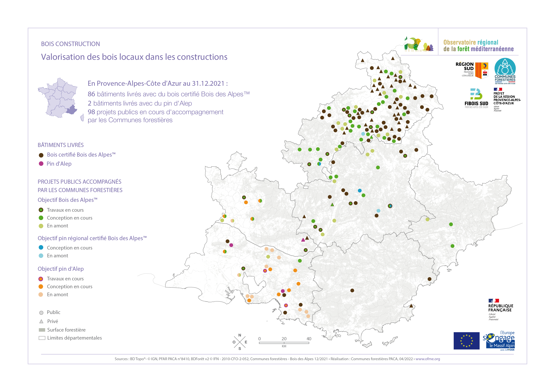Click '86 bâtiments livrés' statistic line
The height and width of the screenshot is (392, 555).
point(169,94)
